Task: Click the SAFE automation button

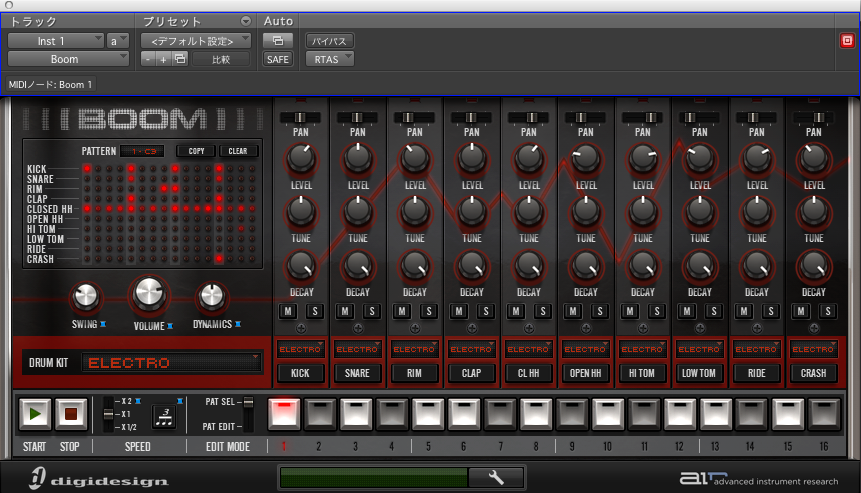Action: (278, 59)
